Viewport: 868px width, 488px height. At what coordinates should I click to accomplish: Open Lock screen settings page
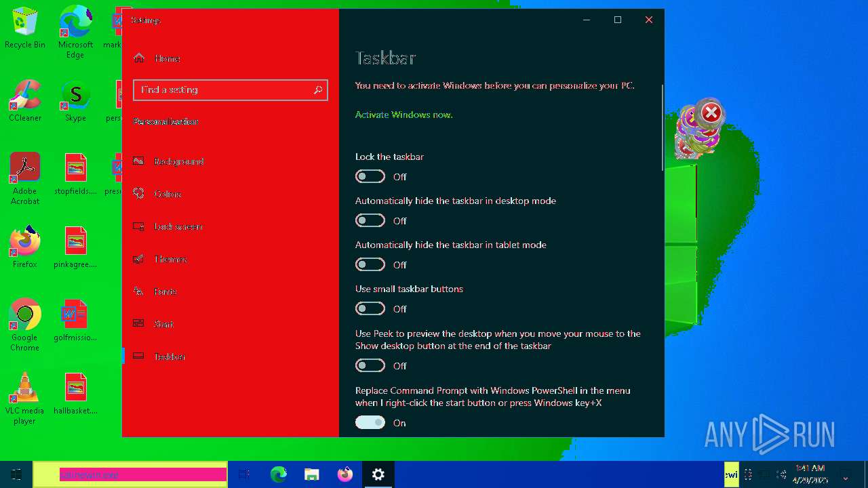tap(231, 226)
